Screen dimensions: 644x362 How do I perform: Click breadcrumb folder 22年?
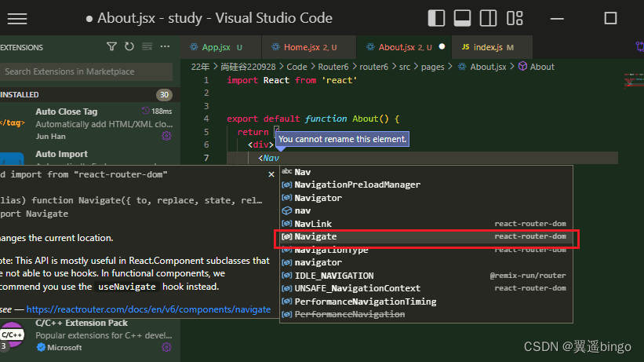pos(201,67)
